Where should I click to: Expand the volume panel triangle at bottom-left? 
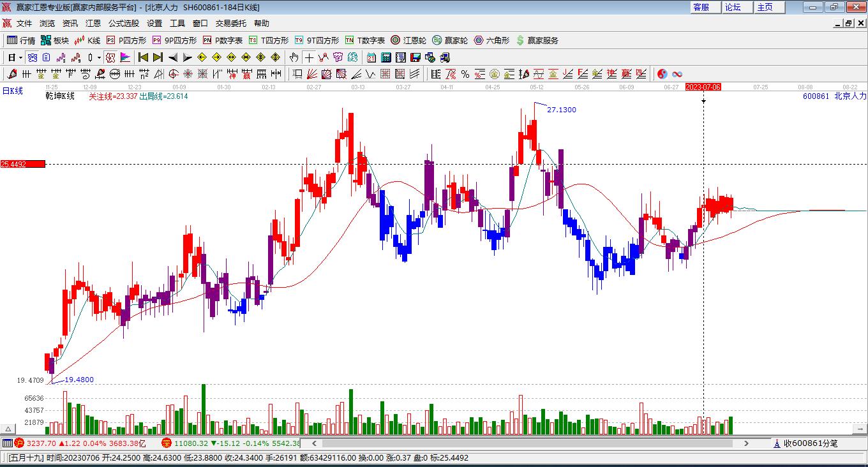pyautogui.click(x=9, y=429)
